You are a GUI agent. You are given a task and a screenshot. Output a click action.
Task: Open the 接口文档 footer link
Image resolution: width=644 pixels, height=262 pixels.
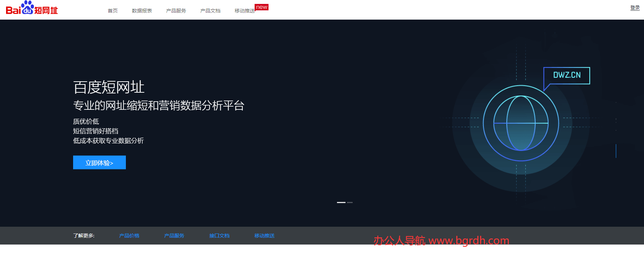pos(219,236)
